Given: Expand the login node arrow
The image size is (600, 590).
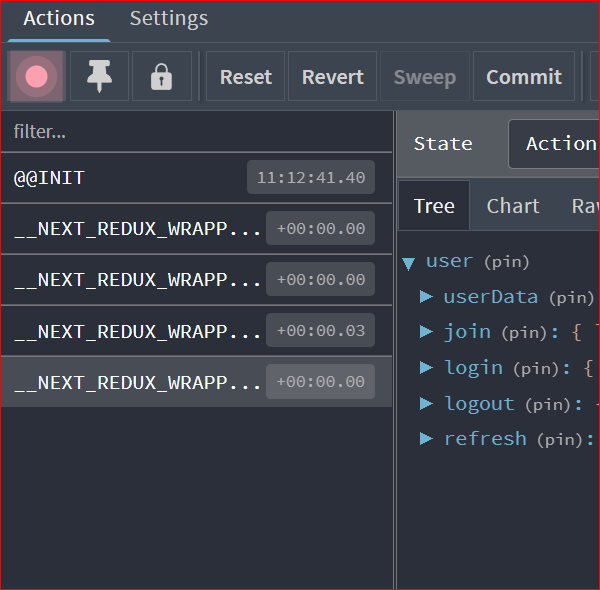Looking at the screenshot, I should click(x=426, y=368).
